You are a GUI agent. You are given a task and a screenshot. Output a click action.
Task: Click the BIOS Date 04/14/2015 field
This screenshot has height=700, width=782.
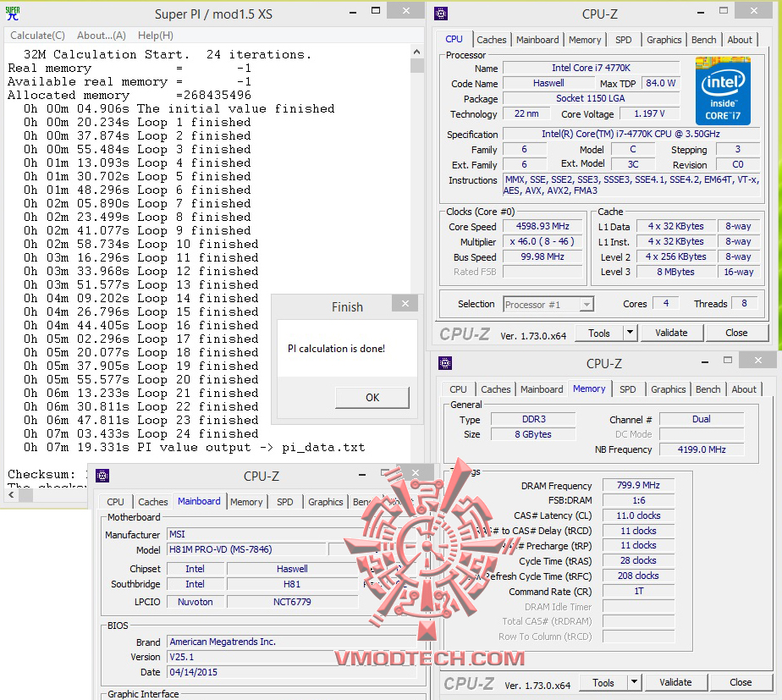[x=292, y=672]
